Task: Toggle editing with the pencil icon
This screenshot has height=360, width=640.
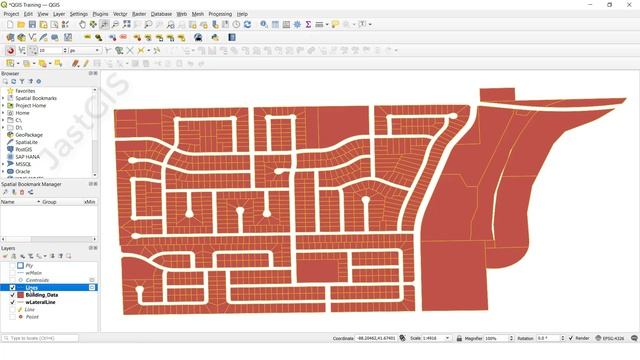Action: pyautogui.click(x=86, y=64)
